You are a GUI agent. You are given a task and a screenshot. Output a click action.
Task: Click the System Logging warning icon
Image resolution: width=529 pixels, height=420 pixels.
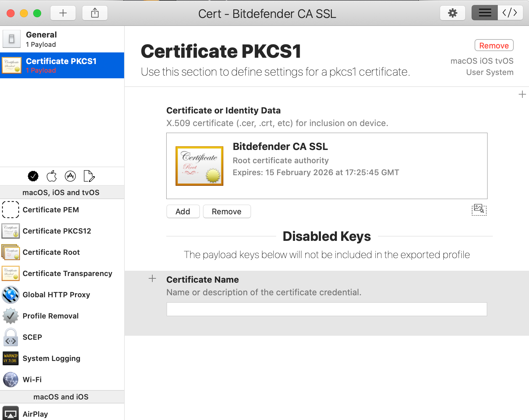(11, 358)
